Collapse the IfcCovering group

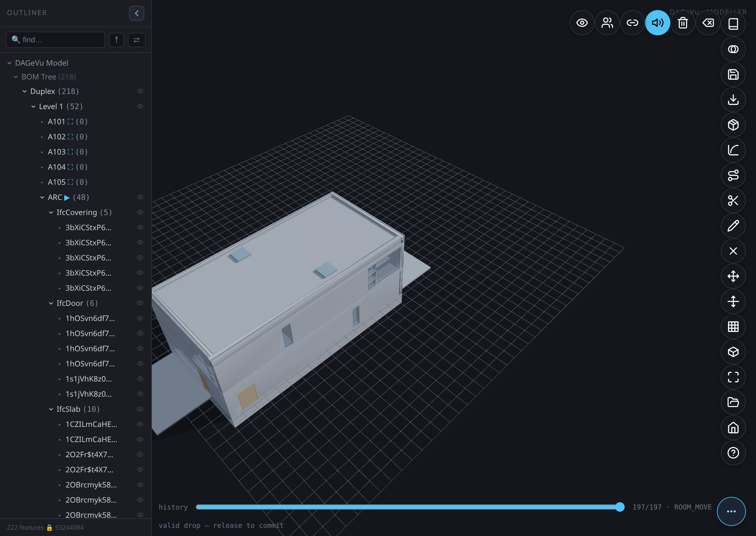coord(51,213)
